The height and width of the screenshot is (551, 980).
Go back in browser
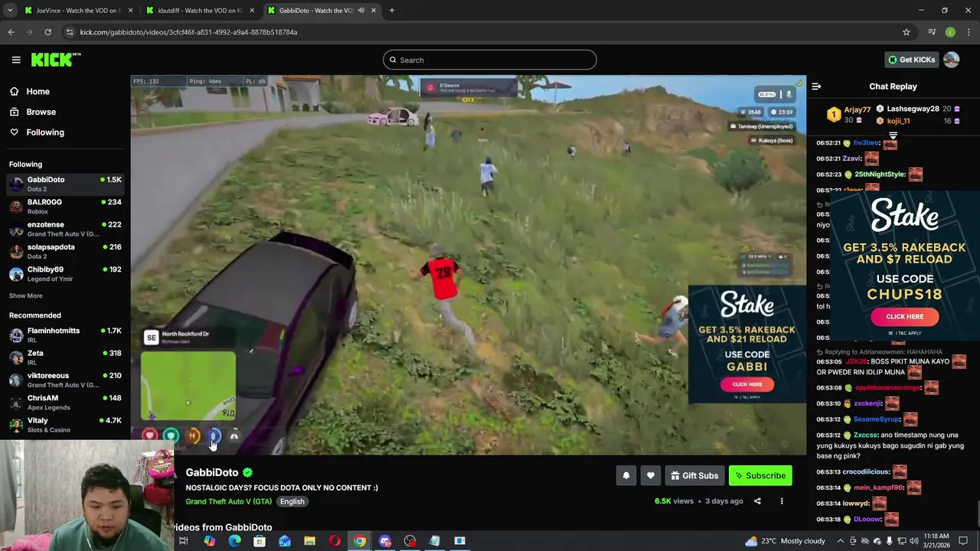pyautogui.click(x=11, y=32)
